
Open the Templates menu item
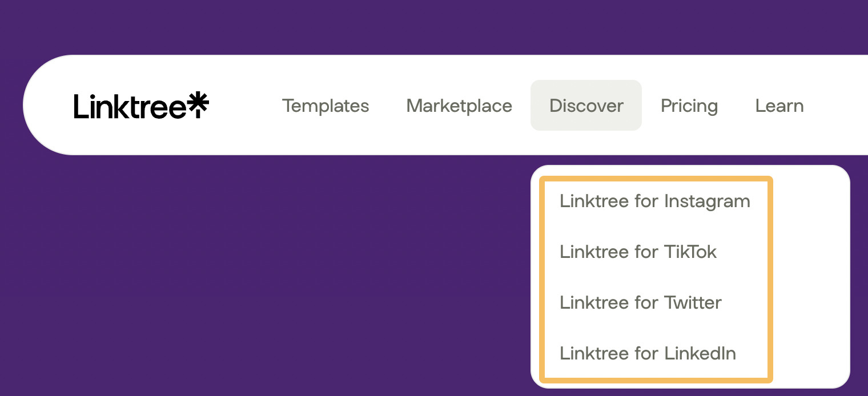(325, 106)
